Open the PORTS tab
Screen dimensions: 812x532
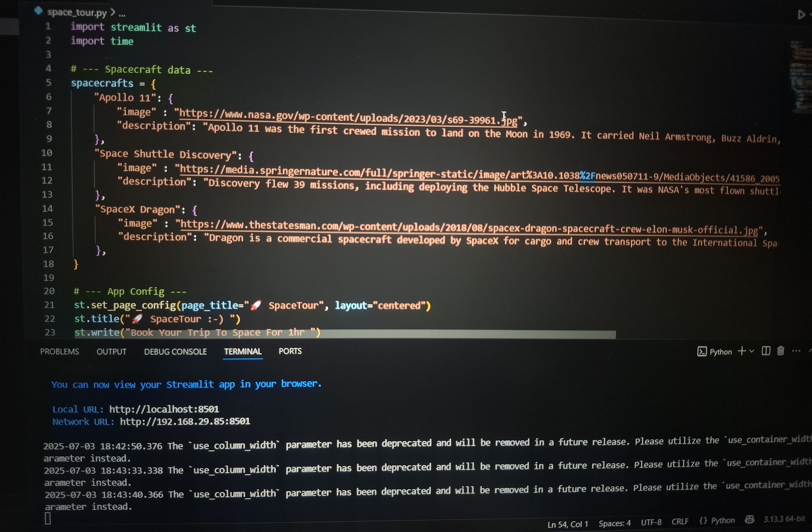point(290,351)
